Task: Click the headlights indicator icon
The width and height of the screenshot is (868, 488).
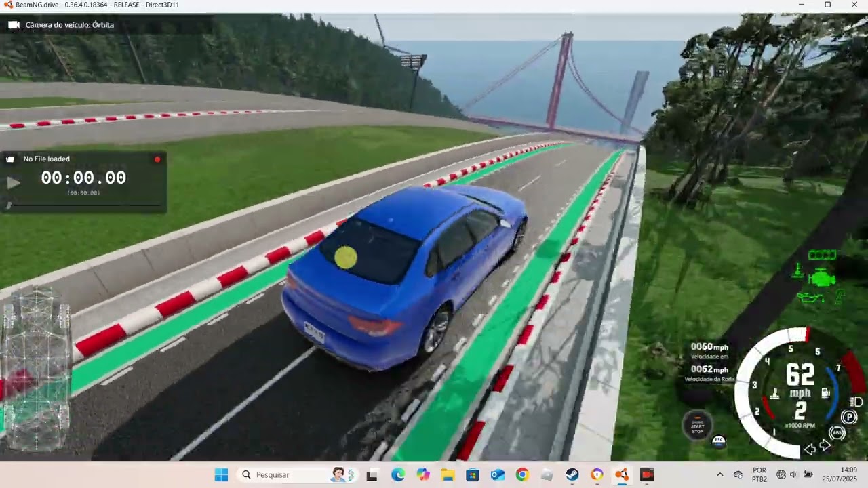Action: tap(857, 401)
